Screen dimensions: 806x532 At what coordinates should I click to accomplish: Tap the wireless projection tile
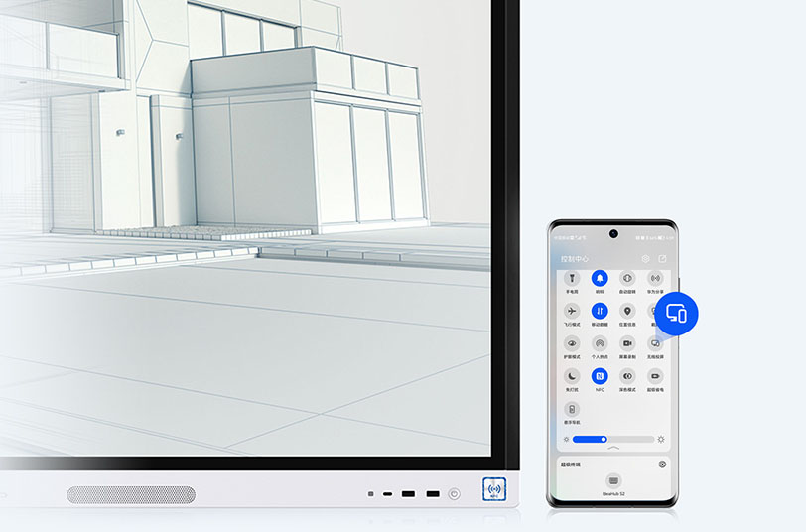655,343
